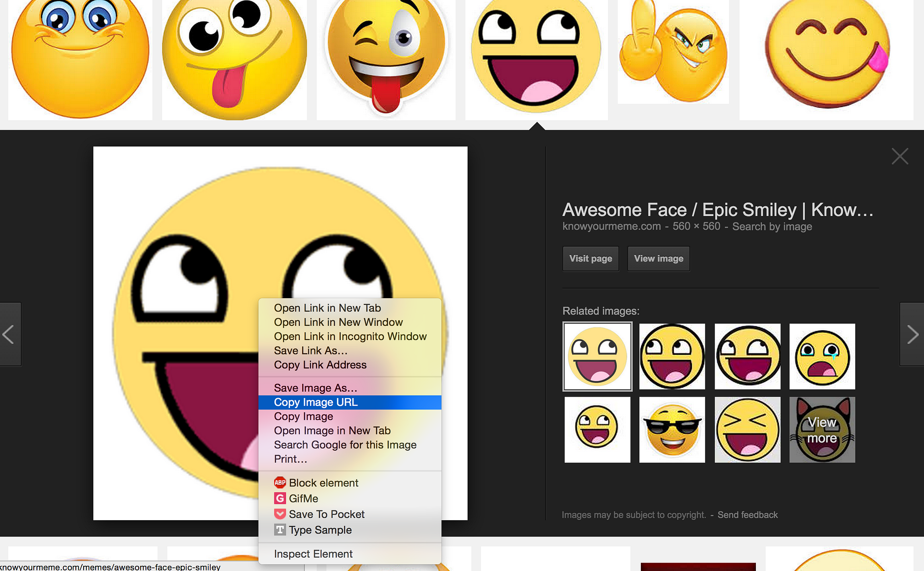Go to the next image arrow

pyautogui.click(x=912, y=334)
